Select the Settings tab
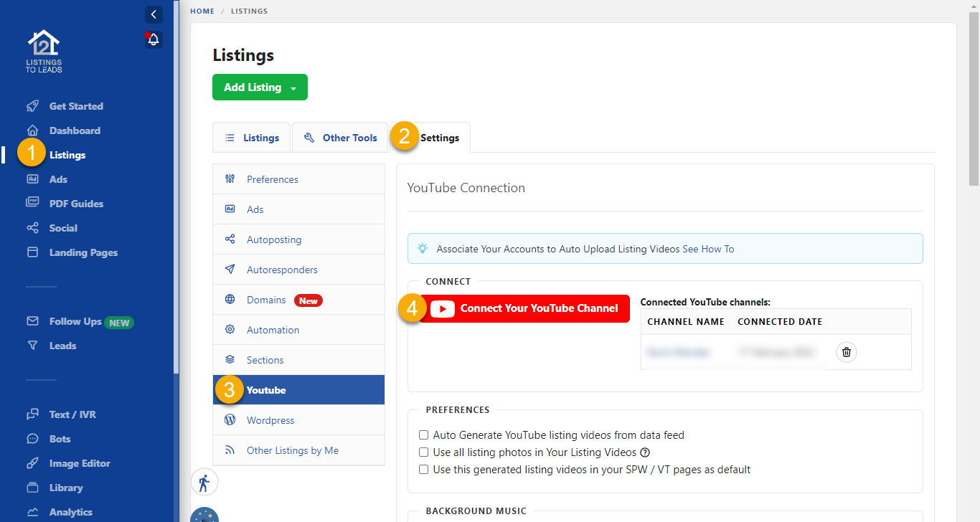 click(430, 138)
